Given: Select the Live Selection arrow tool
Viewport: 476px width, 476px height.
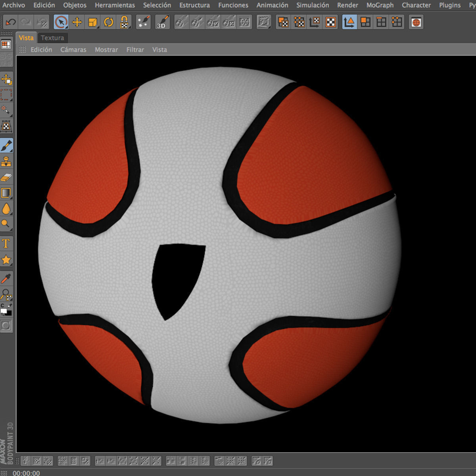Looking at the screenshot, I should point(61,22).
